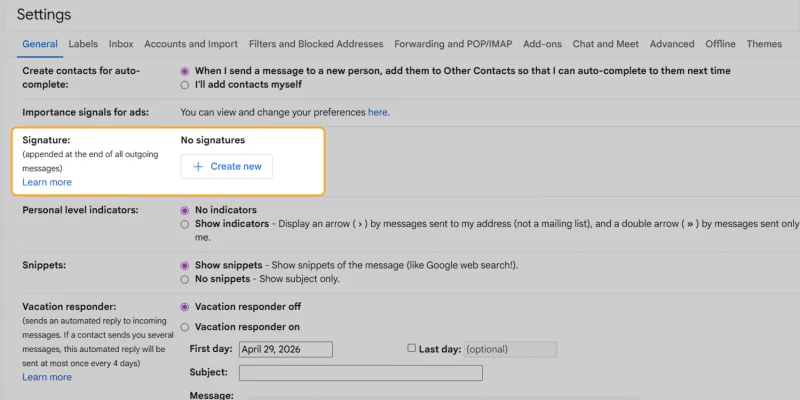
Task: Select No indicators option
Action: (x=185, y=211)
